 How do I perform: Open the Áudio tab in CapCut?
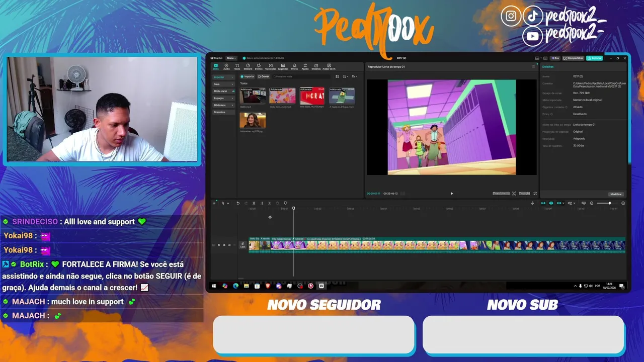point(226,66)
